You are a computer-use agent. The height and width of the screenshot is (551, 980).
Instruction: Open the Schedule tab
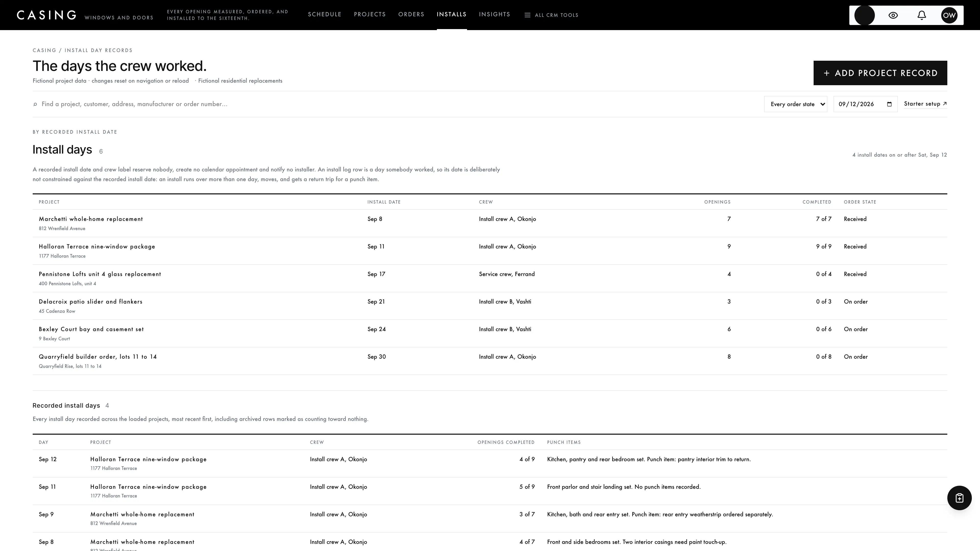(x=325, y=15)
